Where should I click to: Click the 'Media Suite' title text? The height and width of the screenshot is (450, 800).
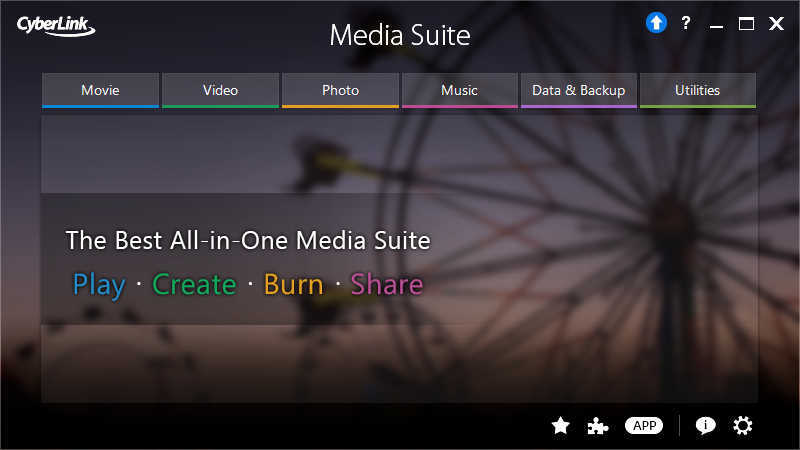pos(400,35)
